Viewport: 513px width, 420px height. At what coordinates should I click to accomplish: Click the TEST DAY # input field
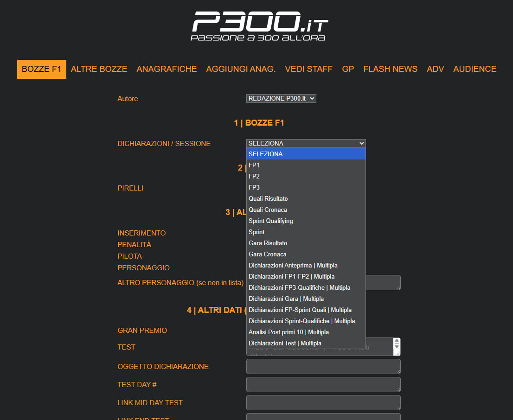[323, 384]
